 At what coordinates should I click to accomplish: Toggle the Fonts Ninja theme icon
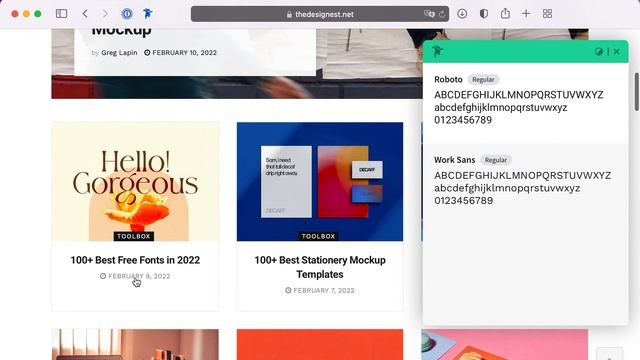pyautogui.click(x=598, y=51)
